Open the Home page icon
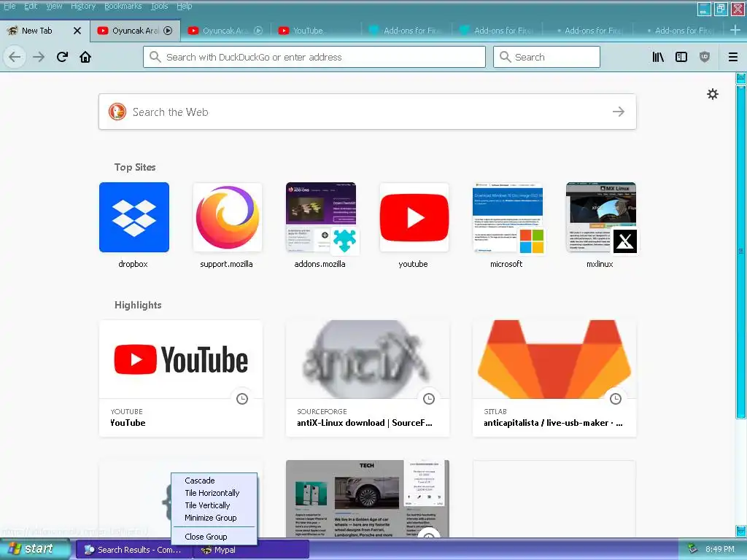 click(x=85, y=57)
